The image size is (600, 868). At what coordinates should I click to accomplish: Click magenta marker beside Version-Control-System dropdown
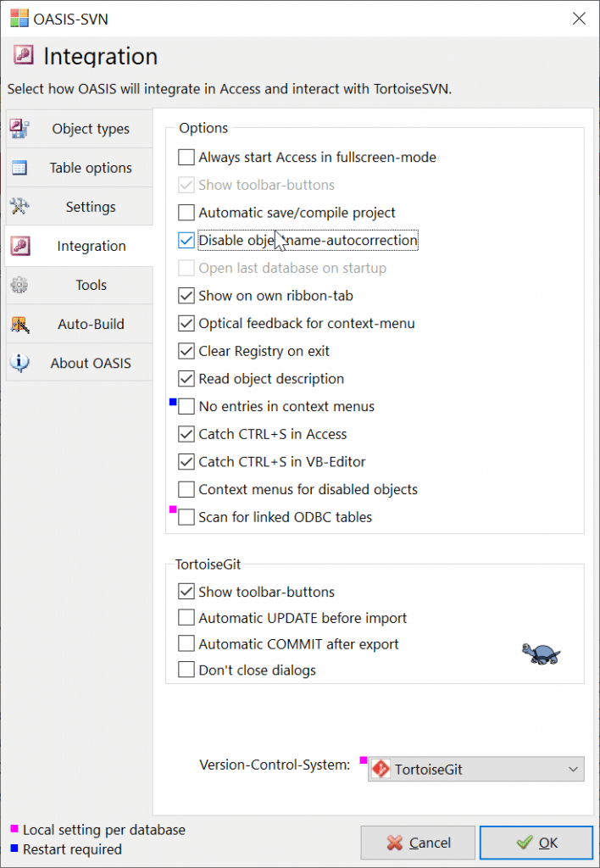(364, 760)
